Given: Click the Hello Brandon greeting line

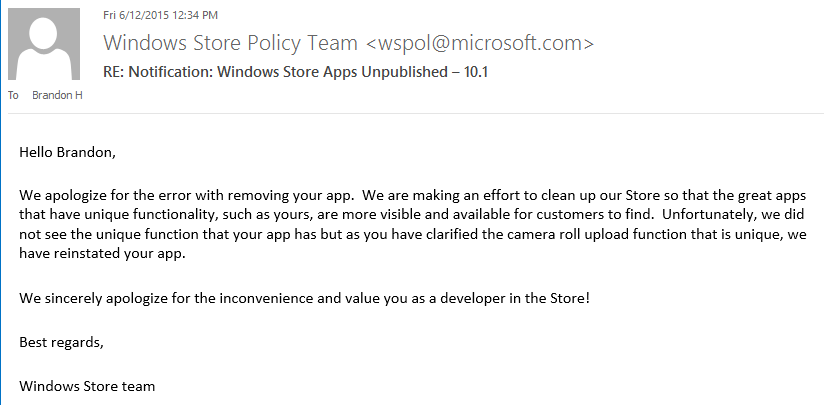Looking at the screenshot, I should [67, 153].
